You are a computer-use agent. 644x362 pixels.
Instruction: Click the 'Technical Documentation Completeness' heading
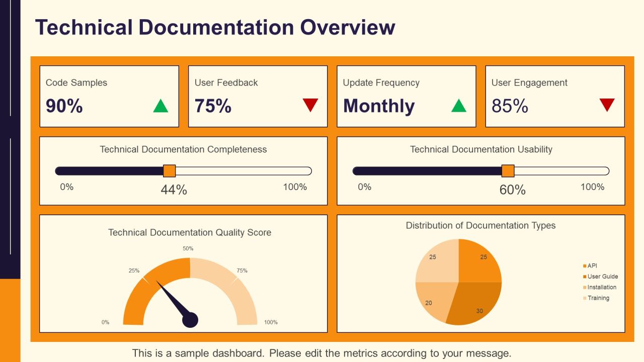[x=183, y=149]
